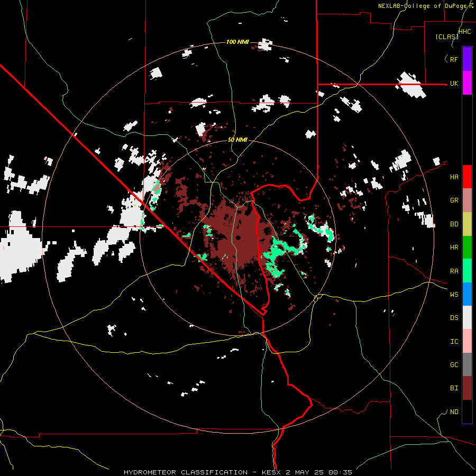Click the 00:35 timestamp
476x476 pixels.
click(x=341, y=472)
